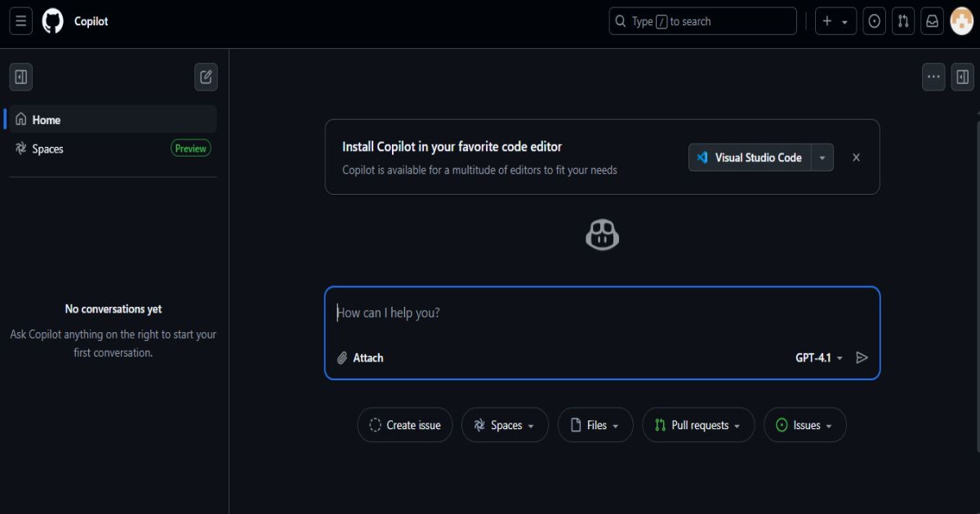Open the three-dot more options menu
This screenshot has height=514, width=980.
pyautogui.click(x=933, y=77)
